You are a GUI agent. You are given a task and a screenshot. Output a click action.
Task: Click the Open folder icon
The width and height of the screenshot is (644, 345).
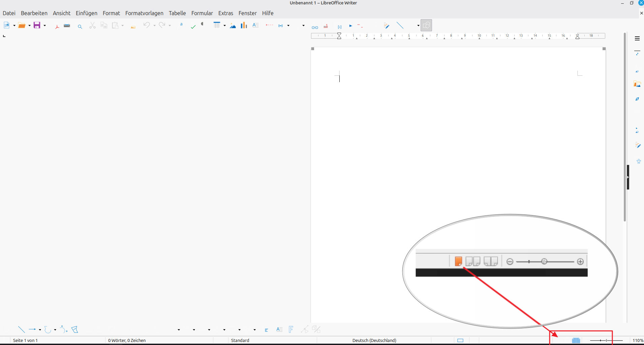[22, 25]
